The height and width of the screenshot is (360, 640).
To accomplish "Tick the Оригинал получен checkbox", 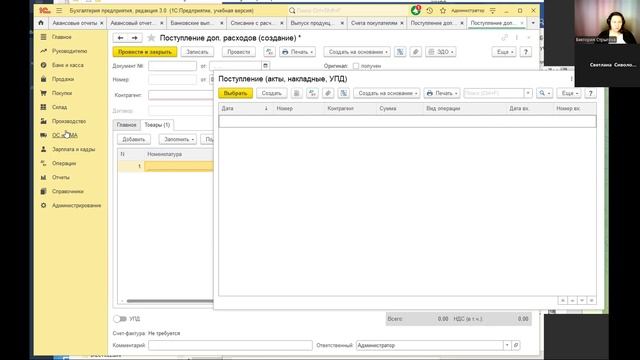I will click(x=356, y=66).
